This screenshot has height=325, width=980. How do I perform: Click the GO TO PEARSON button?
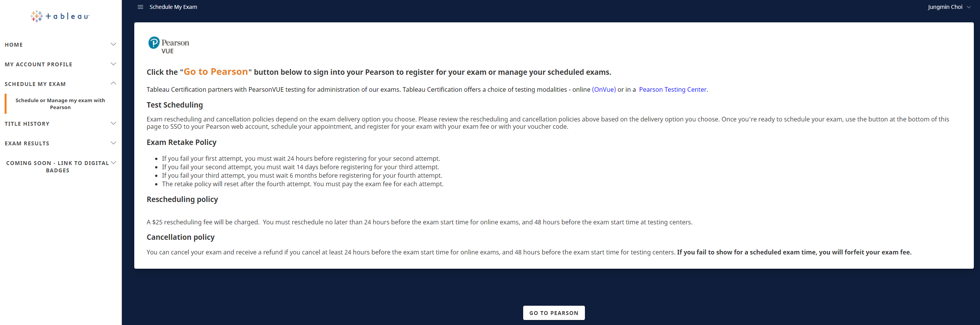(x=554, y=313)
